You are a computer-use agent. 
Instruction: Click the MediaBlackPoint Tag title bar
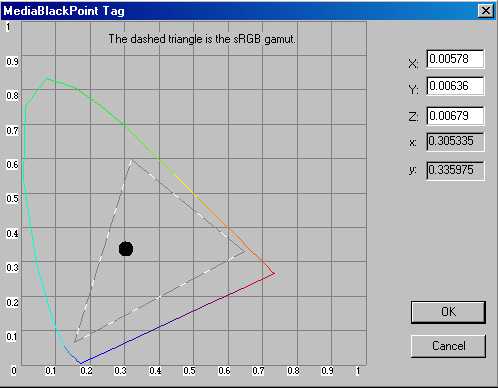click(239, 11)
